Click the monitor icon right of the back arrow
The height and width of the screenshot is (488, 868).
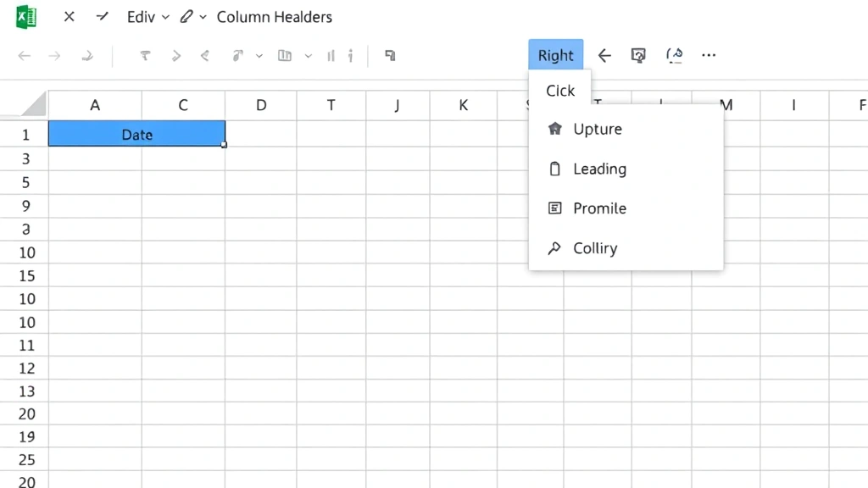point(639,56)
